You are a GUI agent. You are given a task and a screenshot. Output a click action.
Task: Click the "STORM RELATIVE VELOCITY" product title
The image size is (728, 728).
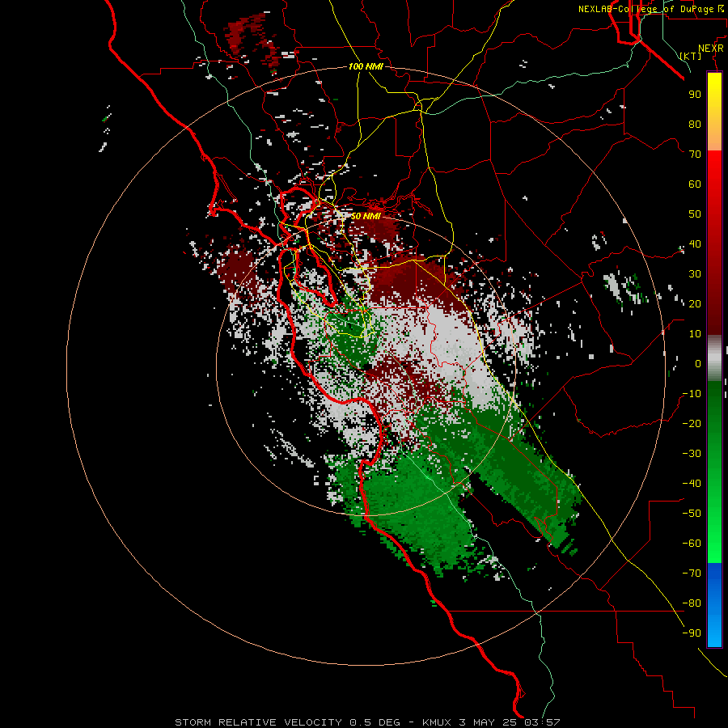pos(260,722)
